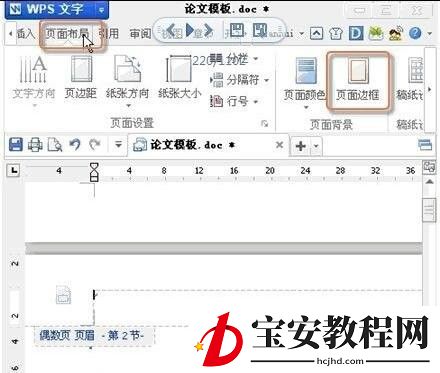Click the print icon in quick toolbar

click(35, 145)
